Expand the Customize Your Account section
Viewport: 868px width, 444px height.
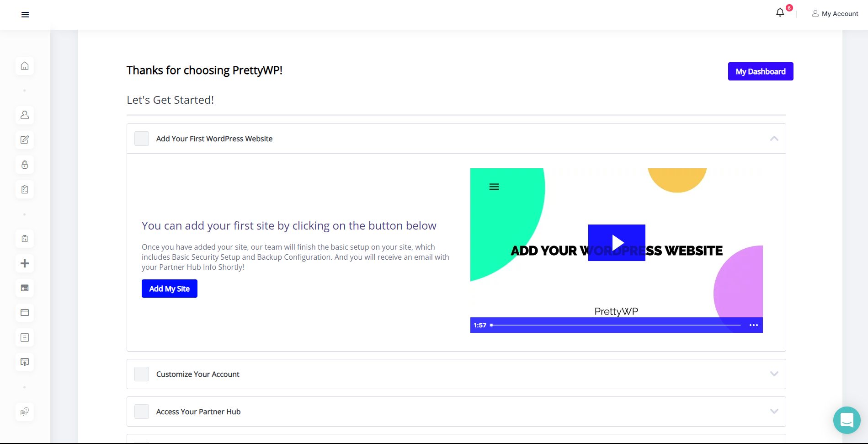(x=774, y=374)
